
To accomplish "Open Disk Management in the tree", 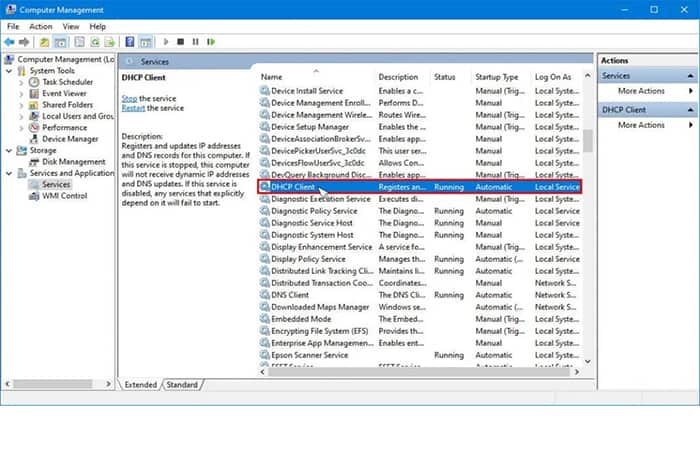I will click(x=74, y=162).
